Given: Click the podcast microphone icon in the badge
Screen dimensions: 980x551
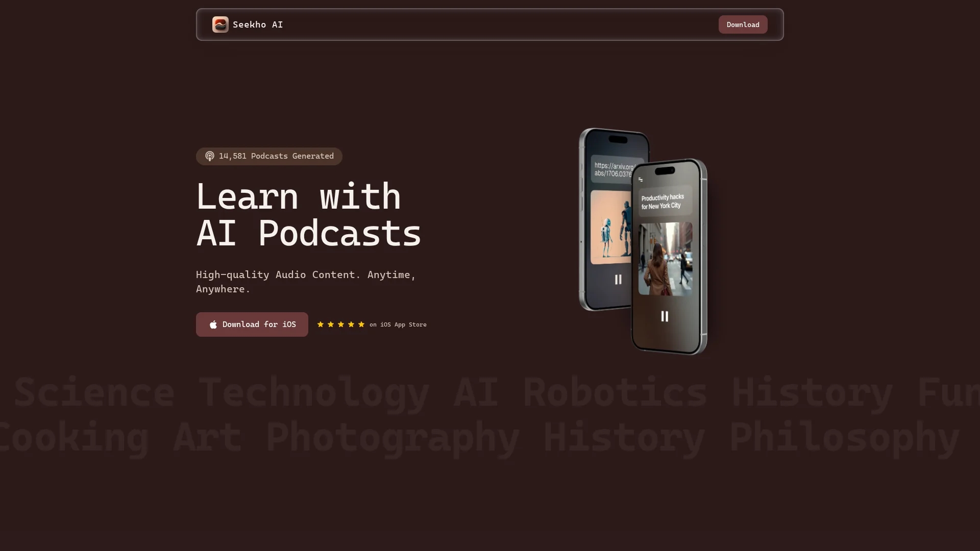Looking at the screenshot, I should pos(210,156).
